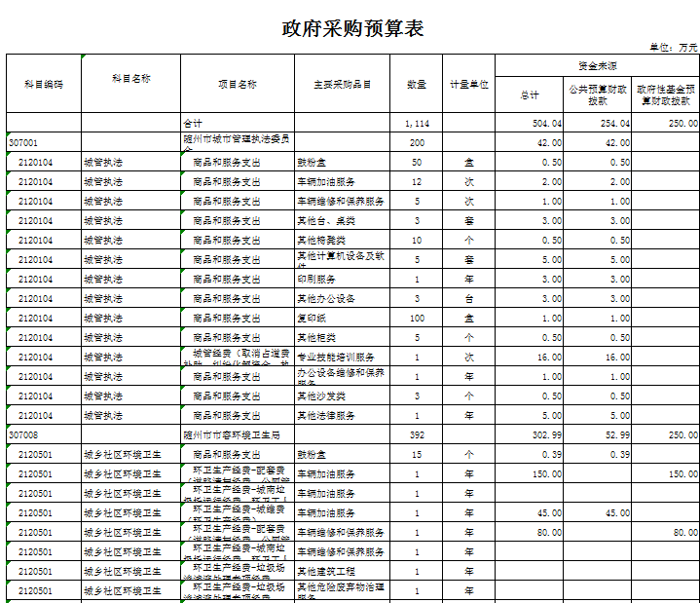This screenshot has height=603, width=700.
Task: Select the 印刷服务 item cell
Action: pos(342,279)
